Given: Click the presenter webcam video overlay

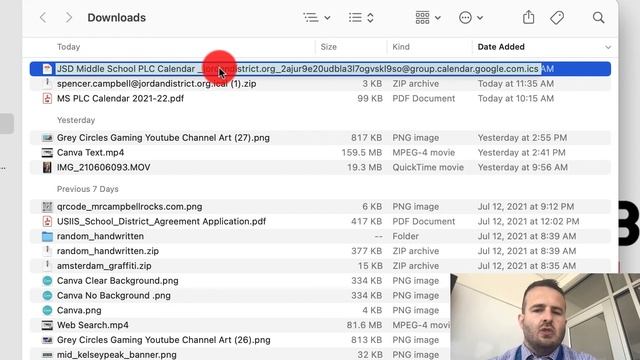Looking at the screenshot, I should pyautogui.click(x=545, y=317).
